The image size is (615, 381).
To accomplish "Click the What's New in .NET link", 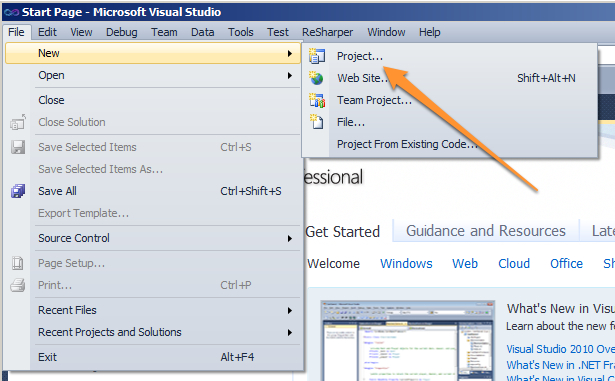I will (560, 365).
